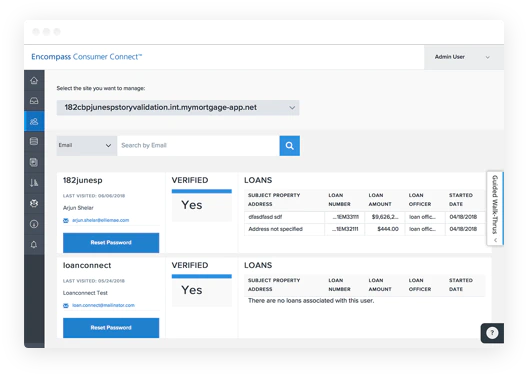The height and width of the screenshot is (376, 528).
Task: Expand the site selection dropdown
Action: tap(178, 108)
